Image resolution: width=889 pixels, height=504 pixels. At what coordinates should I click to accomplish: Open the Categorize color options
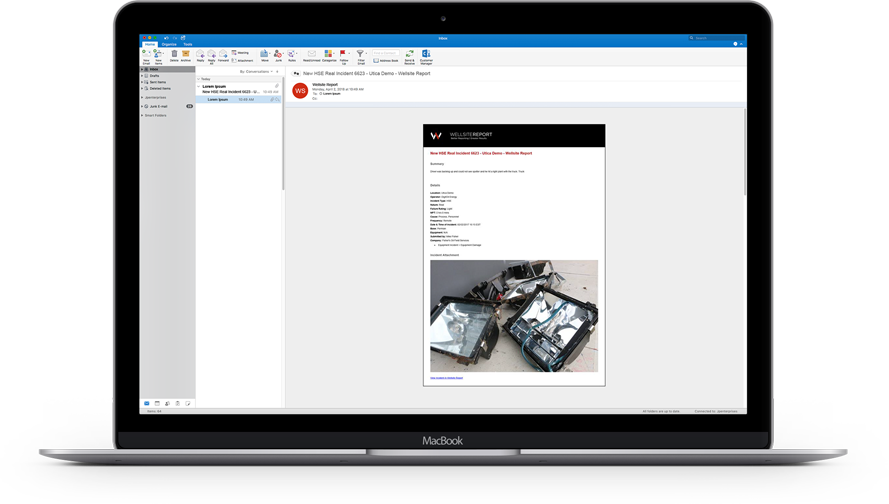pyautogui.click(x=329, y=54)
